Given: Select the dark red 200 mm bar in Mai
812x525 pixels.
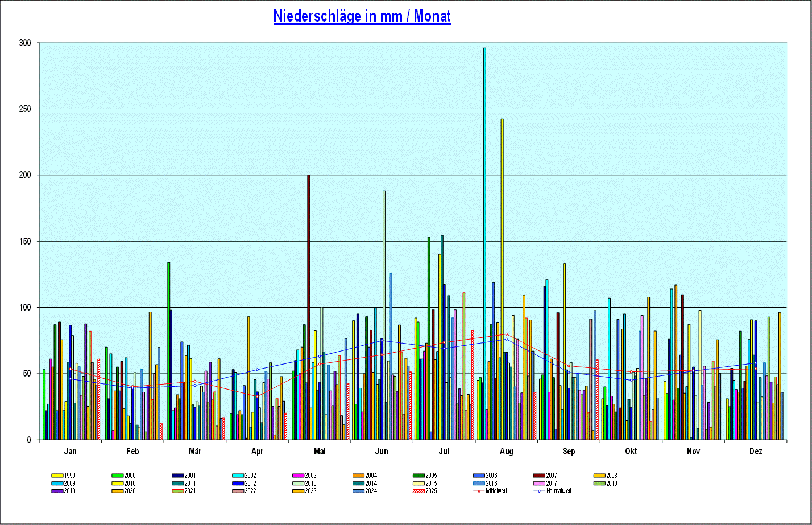Looking at the screenshot, I should coord(309,307).
